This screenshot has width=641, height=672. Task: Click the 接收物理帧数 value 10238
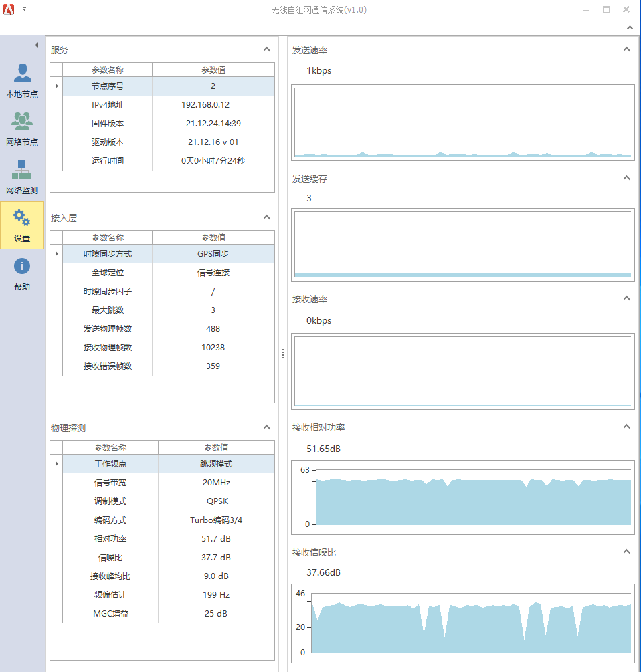213,348
